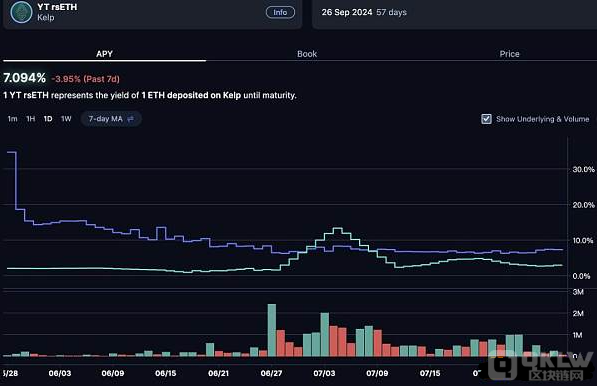Screen dimensions: 597x386
Task: Open the Info button for YT rsETH
Action: (x=280, y=12)
